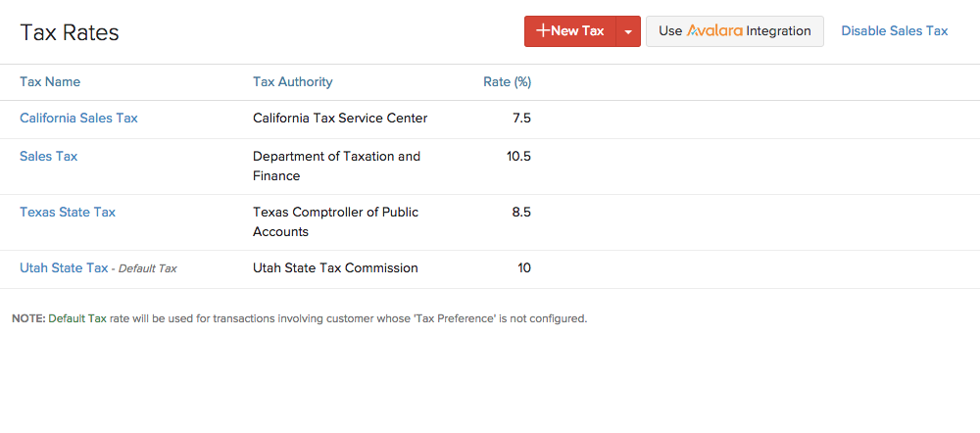Open the dropdown arrow beside New Tax
Image resolution: width=980 pixels, height=433 pixels.
click(628, 31)
